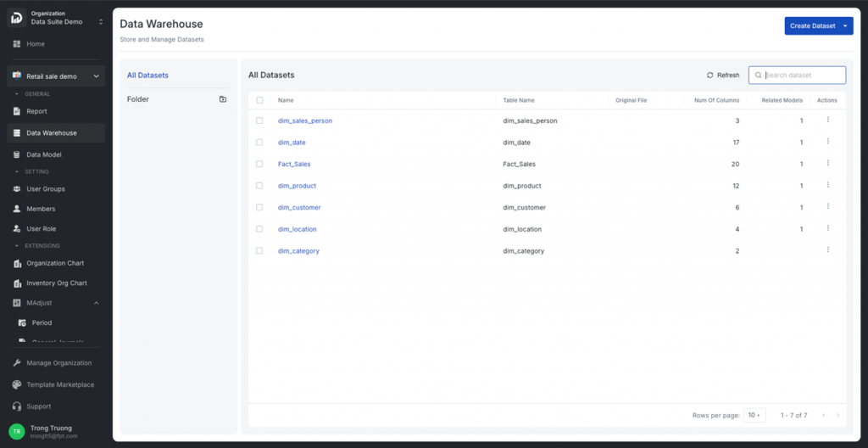Expand the Retail sale demo dropdown
Screen dimensions: 868x448
coord(96,76)
